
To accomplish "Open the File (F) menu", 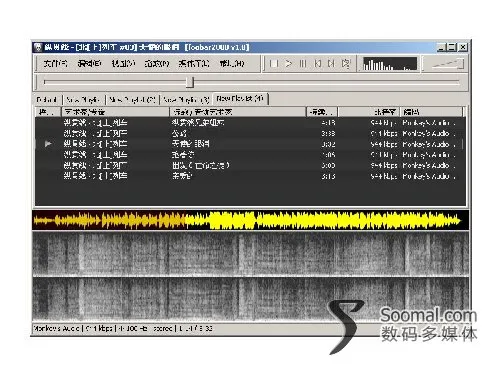I will pyautogui.click(x=55, y=63).
